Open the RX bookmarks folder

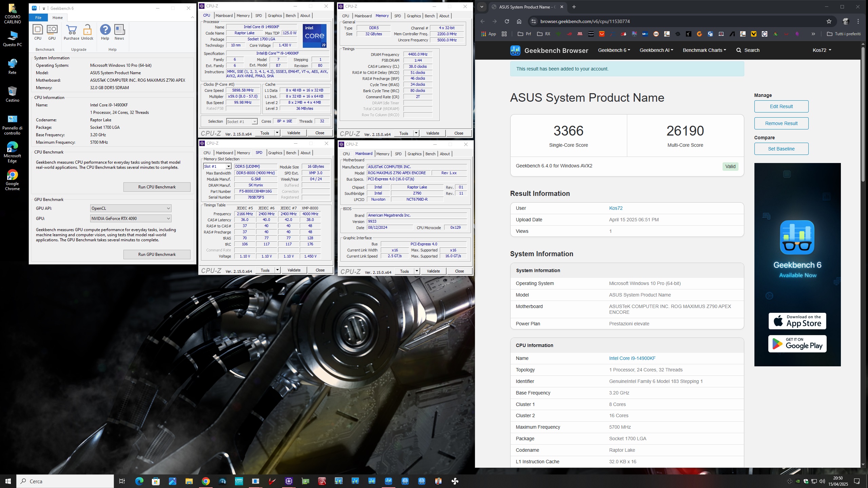pyautogui.click(x=544, y=34)
